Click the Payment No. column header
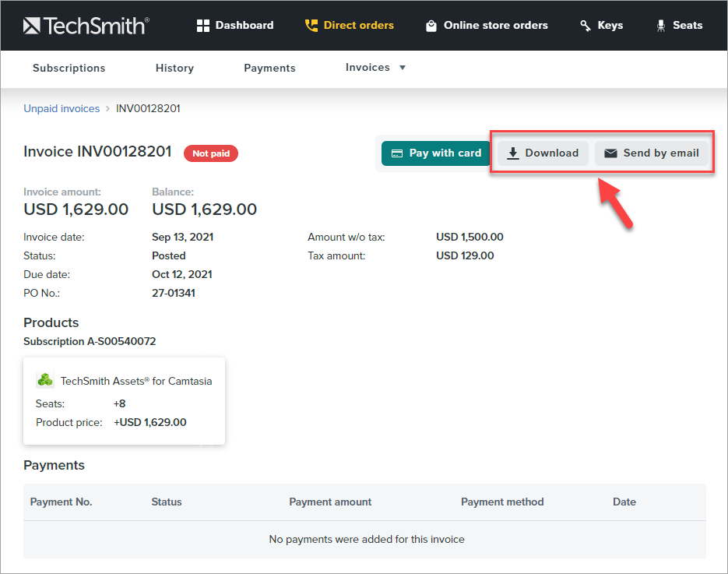Image resolution: width=728 pixels, height=574 pixels. [x=61, y=502]
